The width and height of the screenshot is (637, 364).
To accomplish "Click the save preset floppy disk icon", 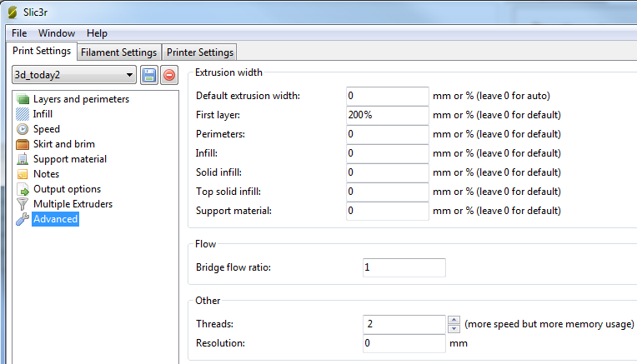I will 149,75.
